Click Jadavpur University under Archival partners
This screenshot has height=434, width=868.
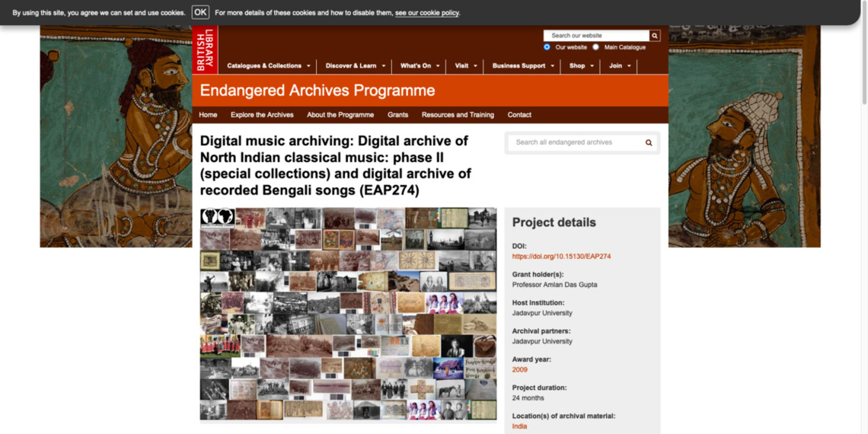point(542,341)
